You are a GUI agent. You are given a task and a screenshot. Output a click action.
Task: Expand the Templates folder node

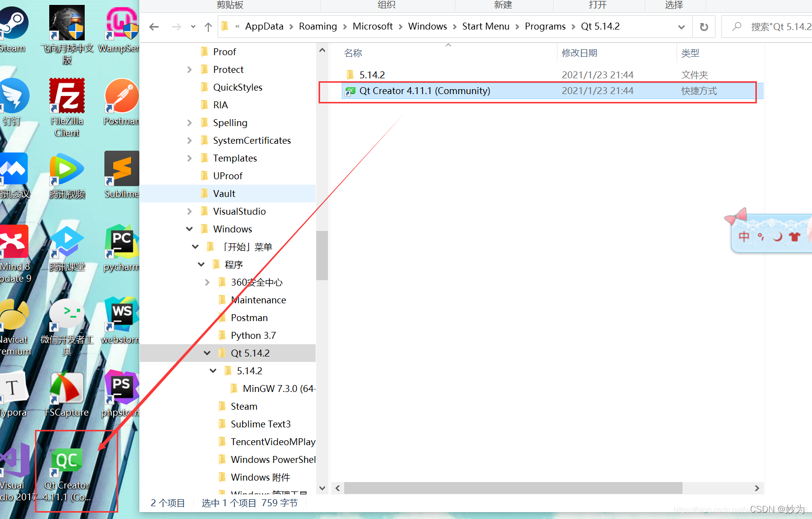pyautogui.click(x=190, y=158)
